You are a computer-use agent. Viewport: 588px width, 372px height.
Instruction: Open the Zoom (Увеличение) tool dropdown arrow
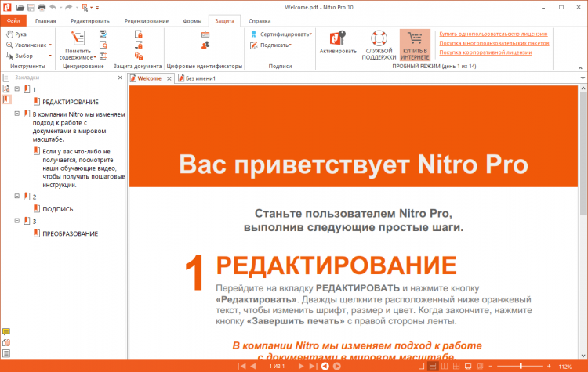coord(50,45)
